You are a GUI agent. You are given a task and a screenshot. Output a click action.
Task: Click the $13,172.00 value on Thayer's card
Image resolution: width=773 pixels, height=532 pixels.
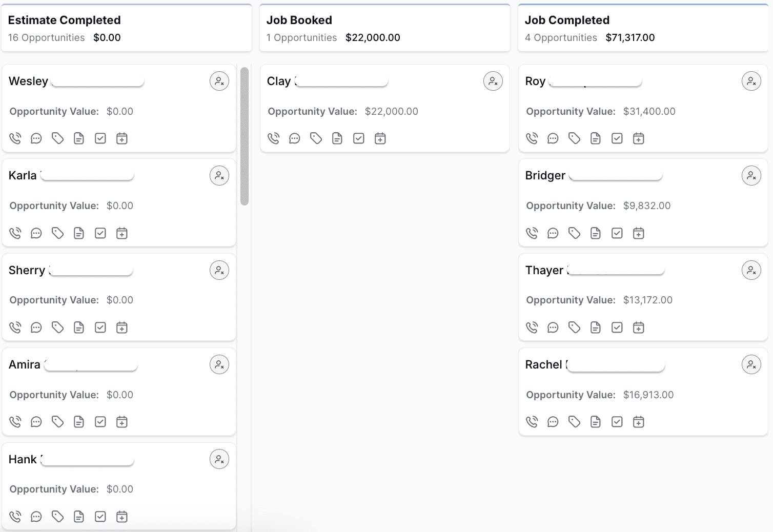pyautogui.click(x=648, y=300)
